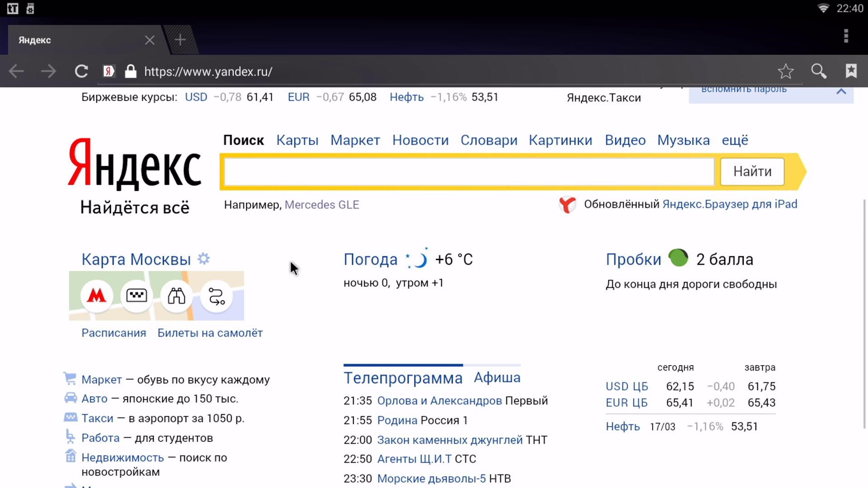Collapse the login panel with the chevron
The width and height of the screenshot is (868, 488).
click(x=841, y=91)
